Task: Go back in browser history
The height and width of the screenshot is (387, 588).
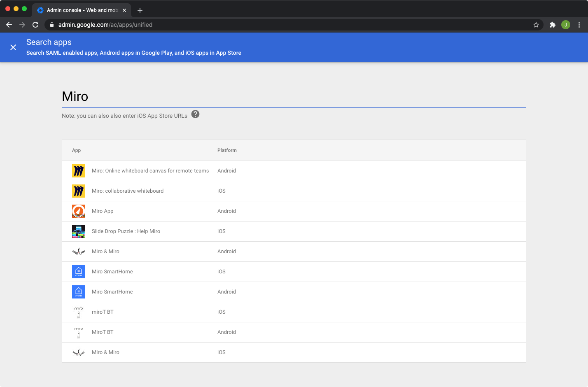Action: [x=9, y=25]
